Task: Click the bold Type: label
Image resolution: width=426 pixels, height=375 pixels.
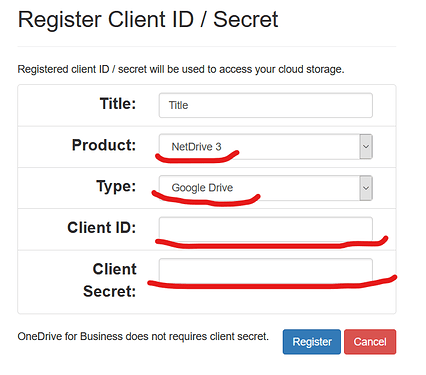Action: click(x=116, y=186)
